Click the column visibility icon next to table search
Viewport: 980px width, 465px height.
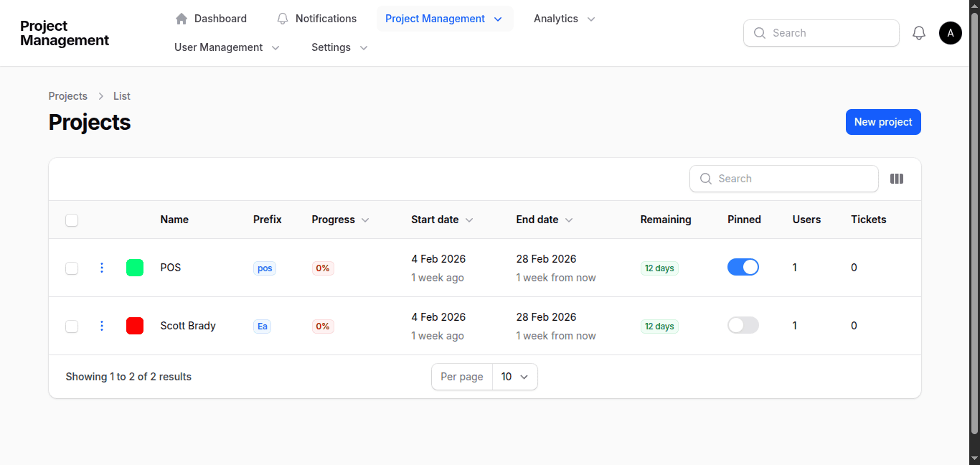tap(897, 178)
